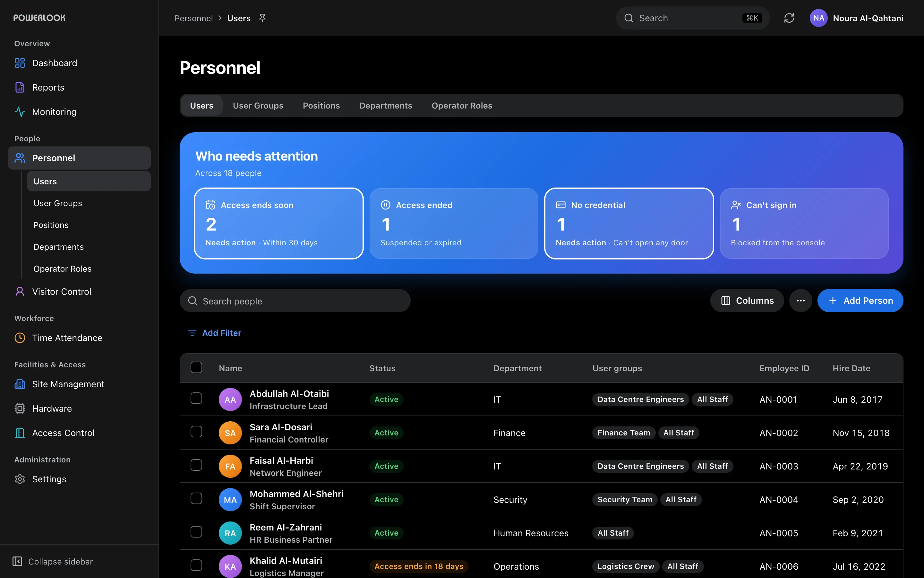The height and width of the screenshot is (578, 924).
Task: Click 'Access ends in 18 days' status
Action: coord(418,566)
